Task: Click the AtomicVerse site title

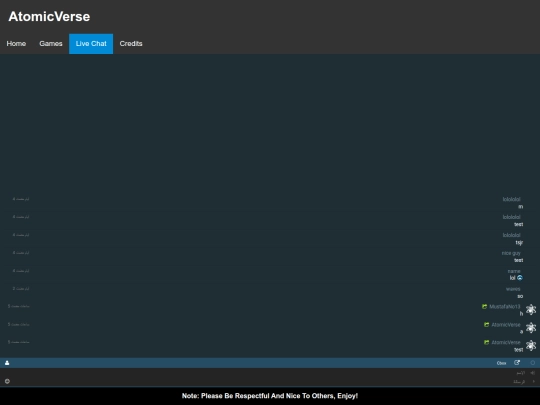Action: point(49,17)
